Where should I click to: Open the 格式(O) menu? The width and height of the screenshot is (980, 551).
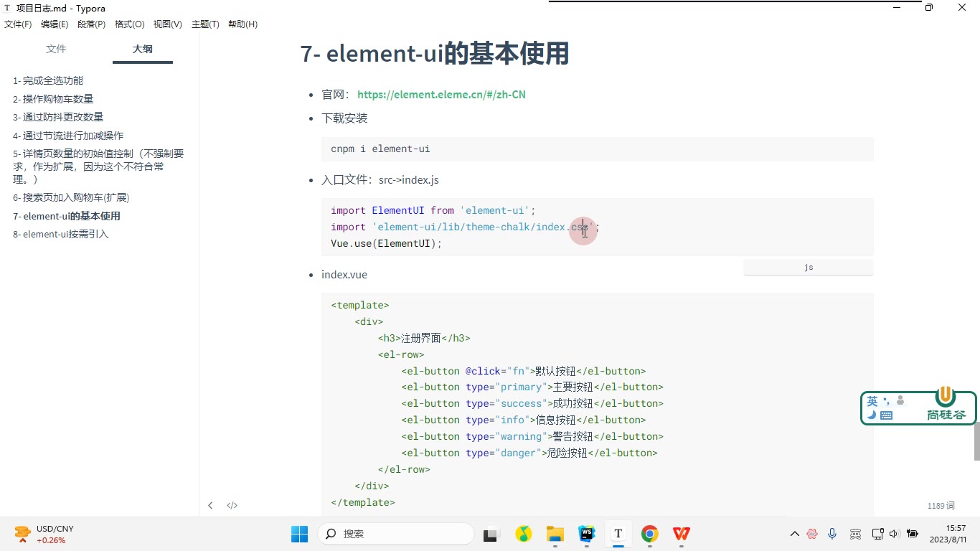pos(130,24)
